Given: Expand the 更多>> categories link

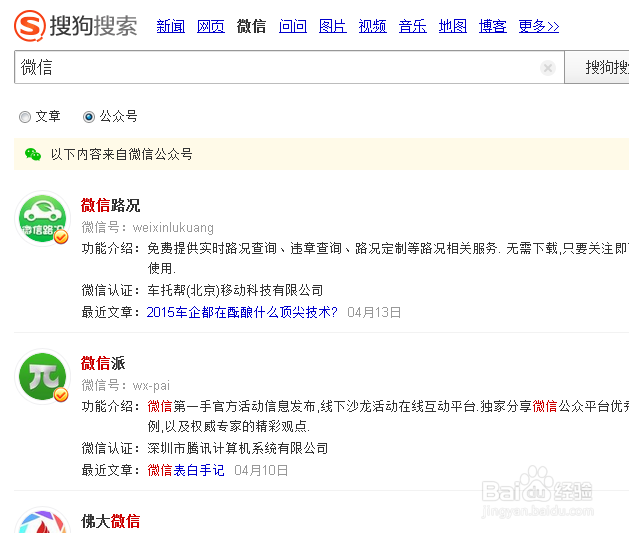Looking at the screenshot, I should 539,26.
